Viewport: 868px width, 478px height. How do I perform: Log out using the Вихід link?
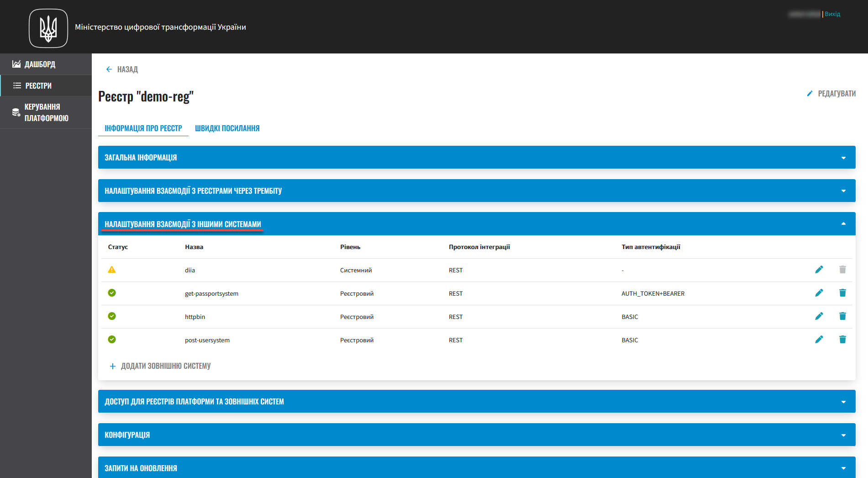click(832, 14)
